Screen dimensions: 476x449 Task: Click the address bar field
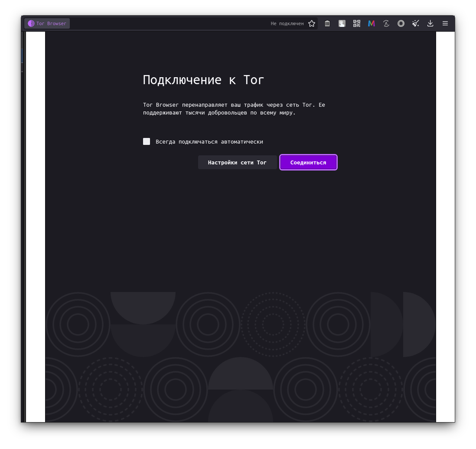click(171, 24)
